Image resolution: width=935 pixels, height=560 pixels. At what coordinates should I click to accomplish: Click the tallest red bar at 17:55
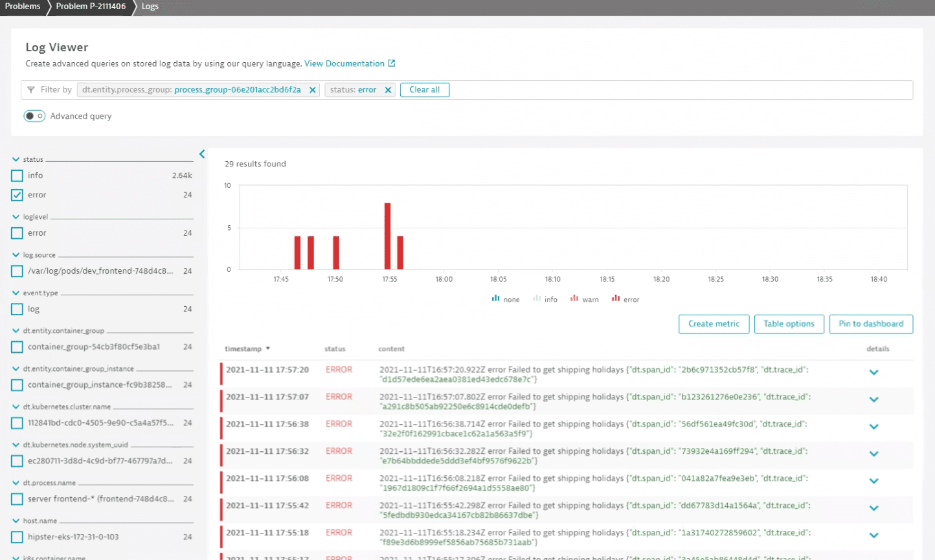tap(387, 236)
